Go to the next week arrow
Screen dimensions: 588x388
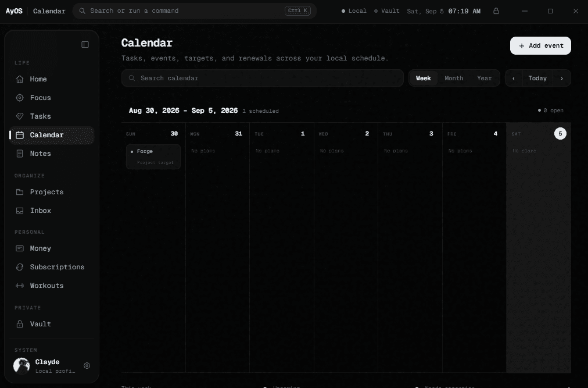(x=562, y=79)
